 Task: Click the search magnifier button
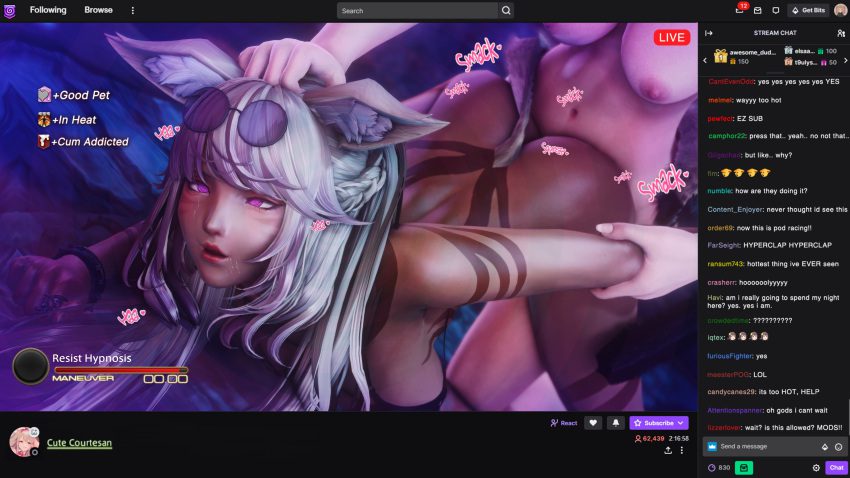tap(506, 11)
